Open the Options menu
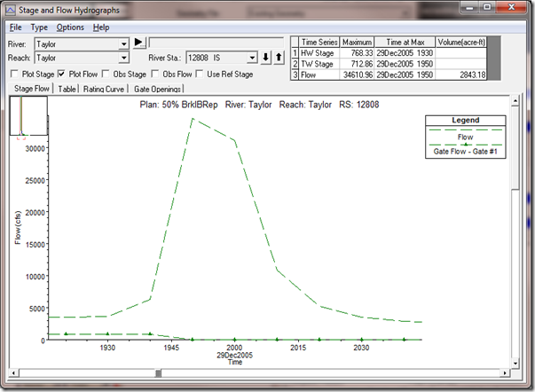This screenshot has width=535, height=392. 70,27
